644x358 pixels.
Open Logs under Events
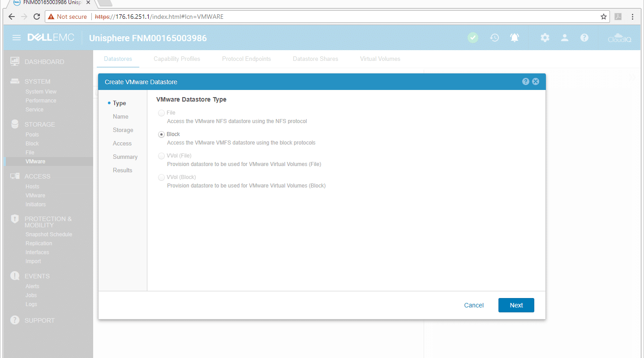[x=31, y=304]
